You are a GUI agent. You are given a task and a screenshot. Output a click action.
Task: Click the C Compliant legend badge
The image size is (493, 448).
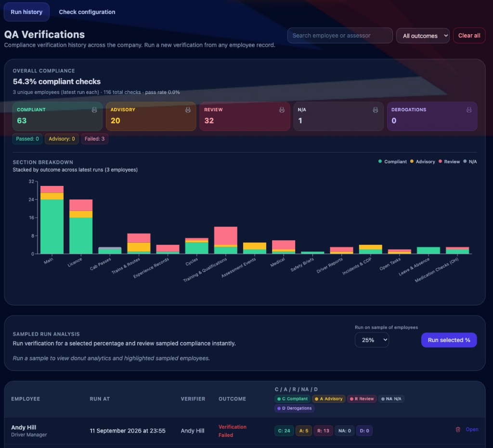coord(292,398)
